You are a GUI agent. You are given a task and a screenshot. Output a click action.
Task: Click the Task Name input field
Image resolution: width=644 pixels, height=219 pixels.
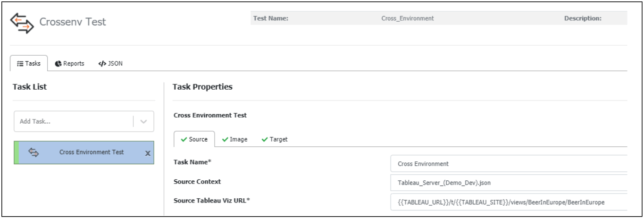tap(510, 164)
